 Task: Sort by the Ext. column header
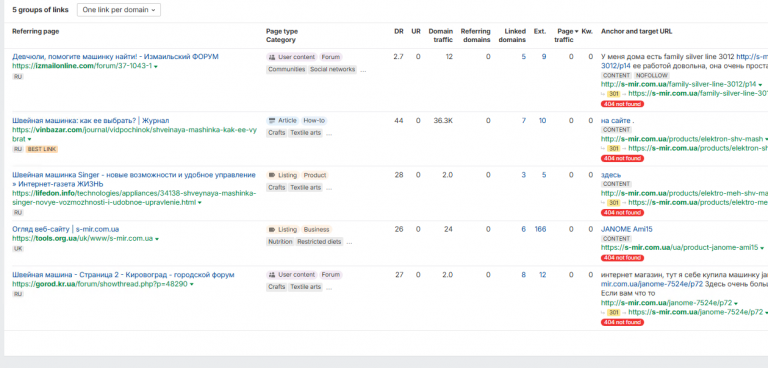pos(540,31)
